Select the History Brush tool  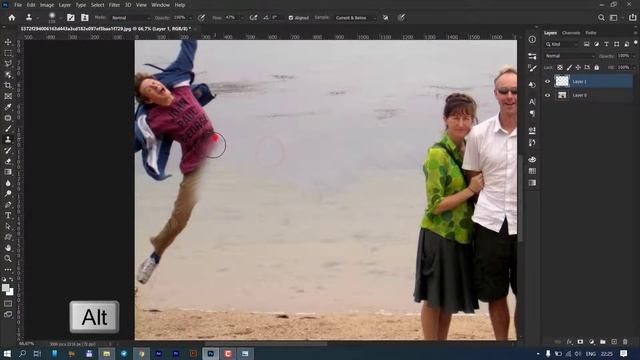[8, 150]
